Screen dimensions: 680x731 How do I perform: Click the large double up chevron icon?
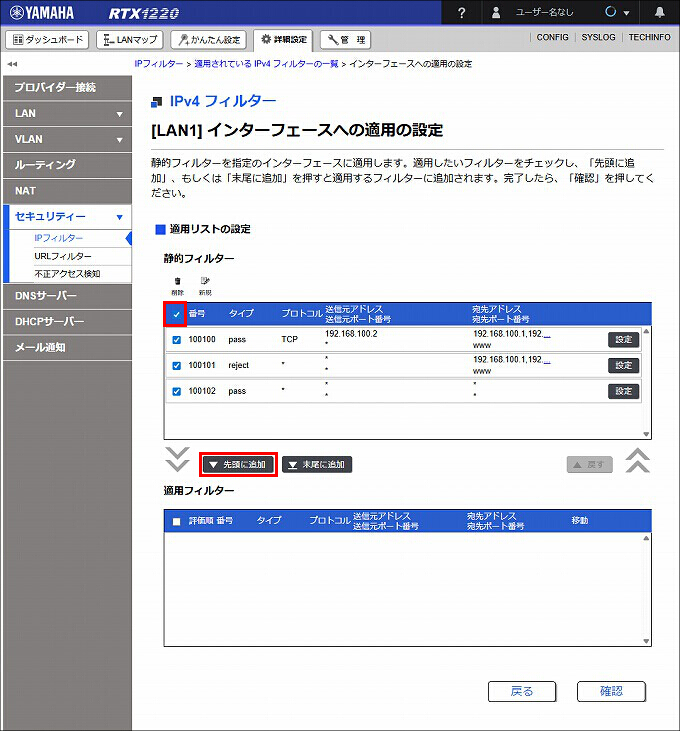638,461
